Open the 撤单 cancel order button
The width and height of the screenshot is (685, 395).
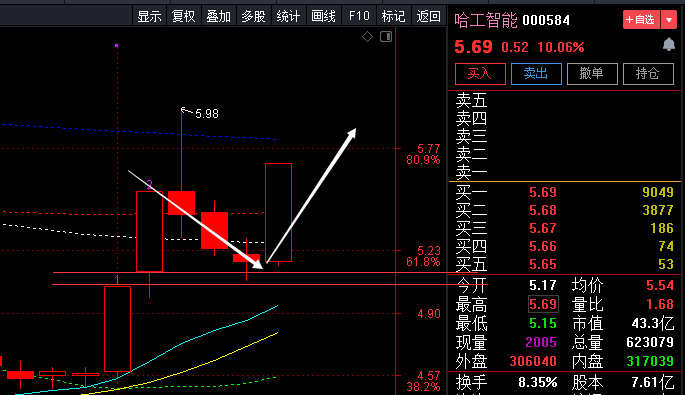point(592,74)
